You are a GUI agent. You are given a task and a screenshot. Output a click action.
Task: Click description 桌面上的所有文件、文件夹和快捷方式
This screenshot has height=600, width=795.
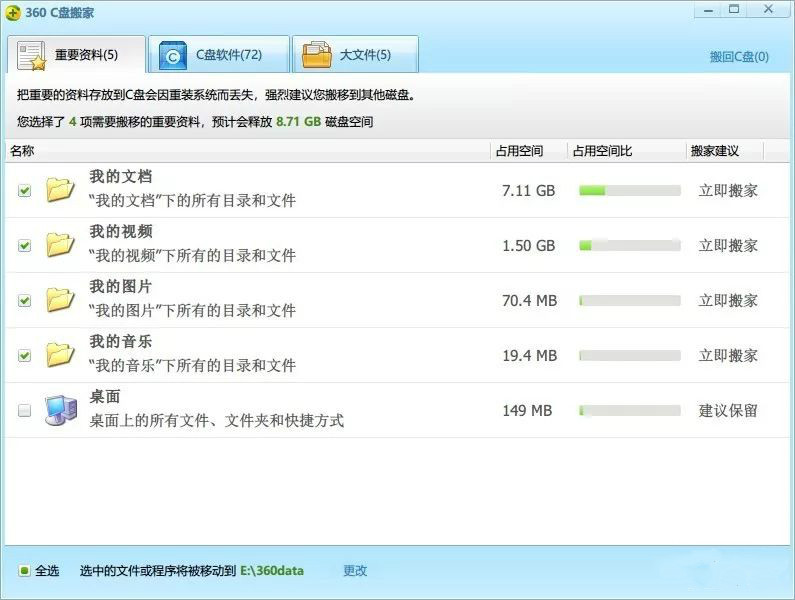pyautogui.click(x=216, y=420)
